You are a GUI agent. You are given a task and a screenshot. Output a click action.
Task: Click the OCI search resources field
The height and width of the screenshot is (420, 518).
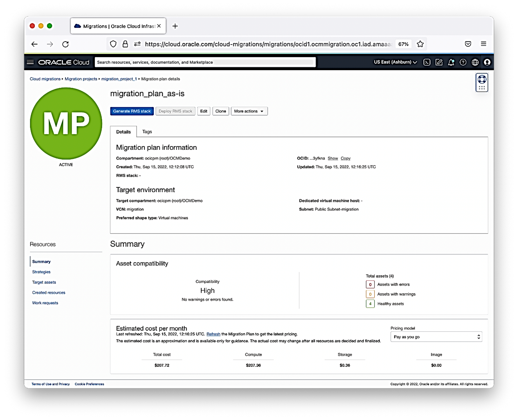pyautogui.click(x=204, y=62)
